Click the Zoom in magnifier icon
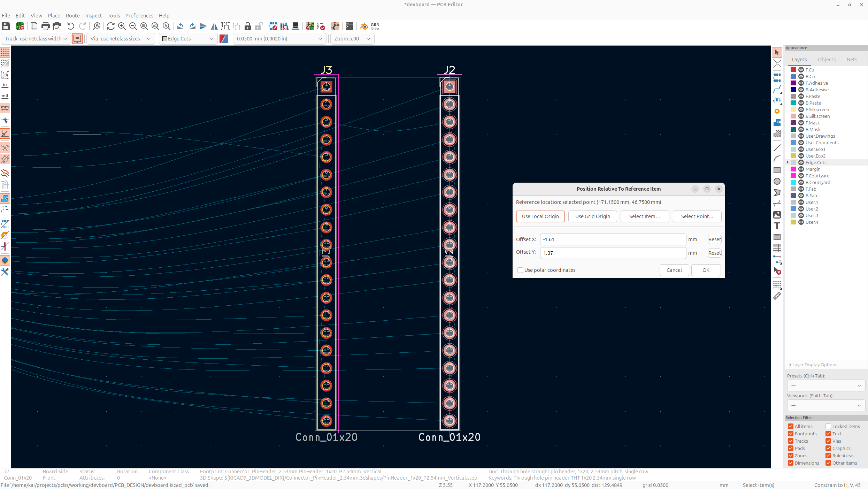This screenshot has height=489, width=868. click(122, 26)
